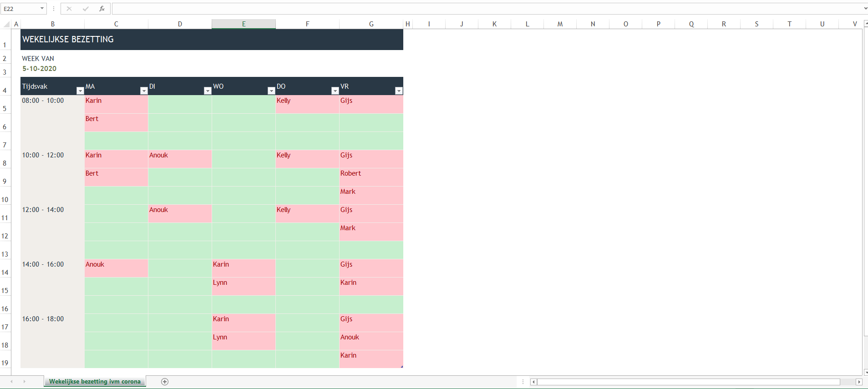
Task: Select Lynn cell in WO at 16:00 block
Action: point(244,341)
